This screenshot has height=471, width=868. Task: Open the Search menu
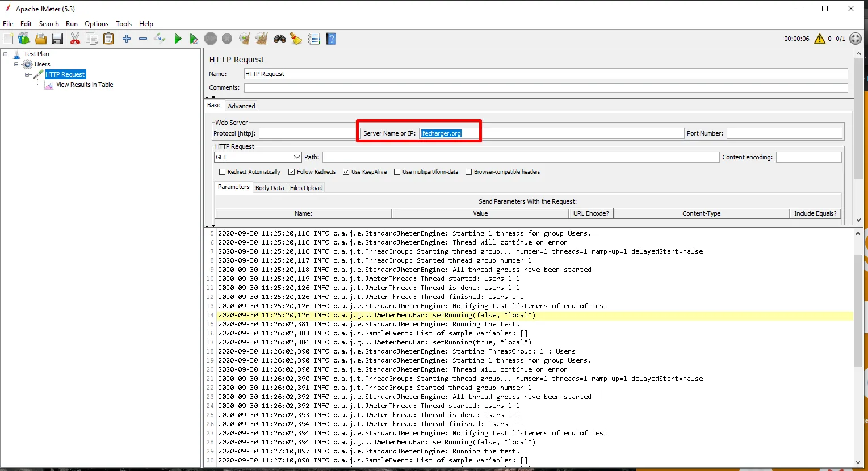(49, 24)
